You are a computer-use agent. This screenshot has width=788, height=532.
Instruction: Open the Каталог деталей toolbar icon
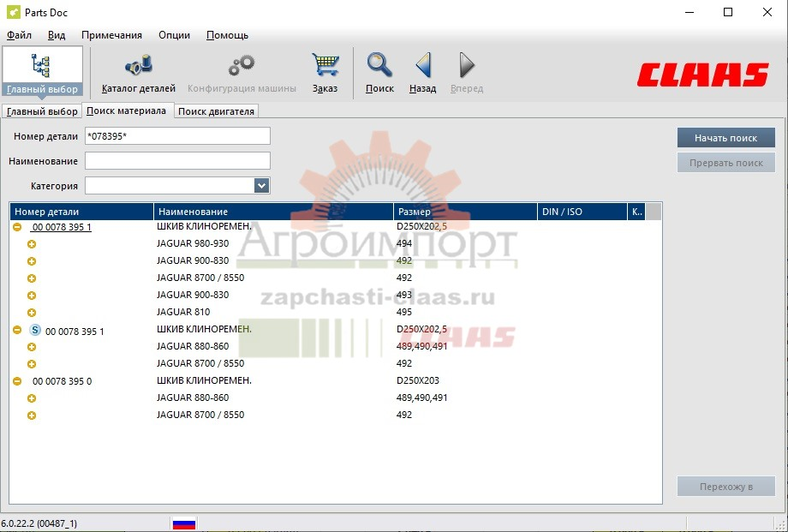138,65
